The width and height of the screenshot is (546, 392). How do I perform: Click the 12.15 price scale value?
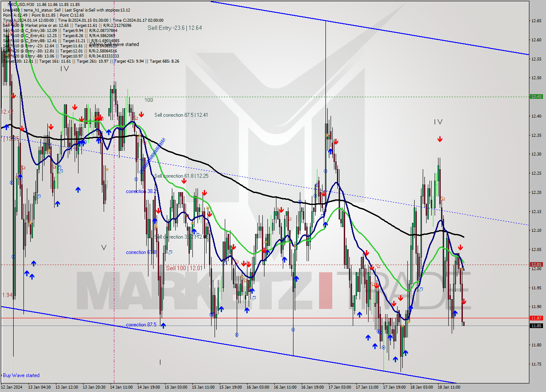coord(537,211)
